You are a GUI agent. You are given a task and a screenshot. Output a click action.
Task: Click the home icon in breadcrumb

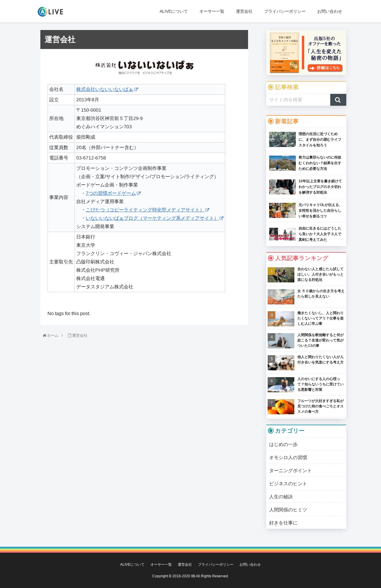(x=45, y=336)
